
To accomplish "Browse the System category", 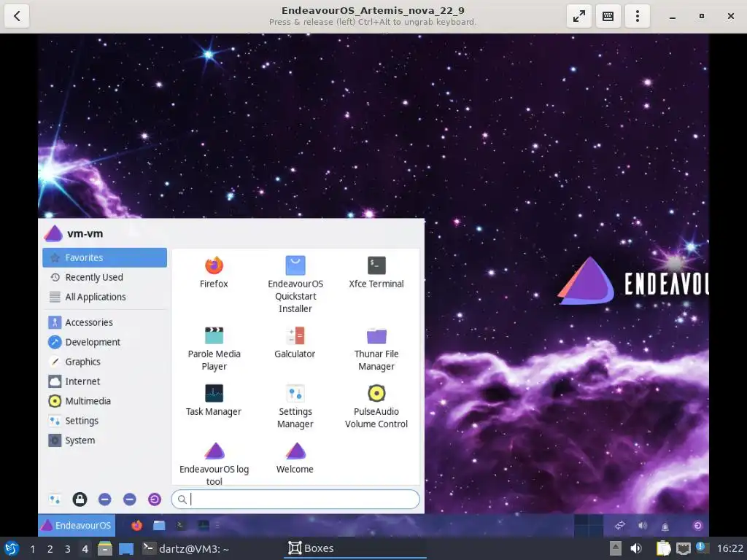I will (x=105, y=440).
